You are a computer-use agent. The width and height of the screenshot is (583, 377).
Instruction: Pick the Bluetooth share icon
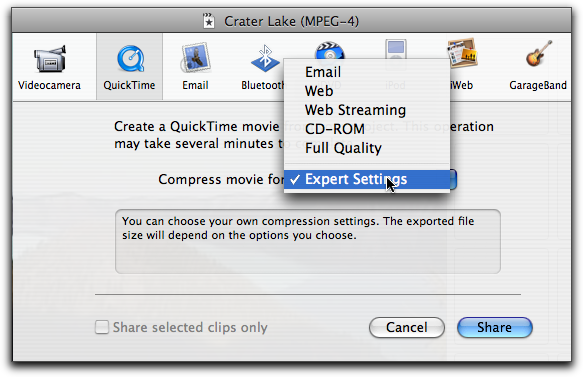tap(265, 59)
